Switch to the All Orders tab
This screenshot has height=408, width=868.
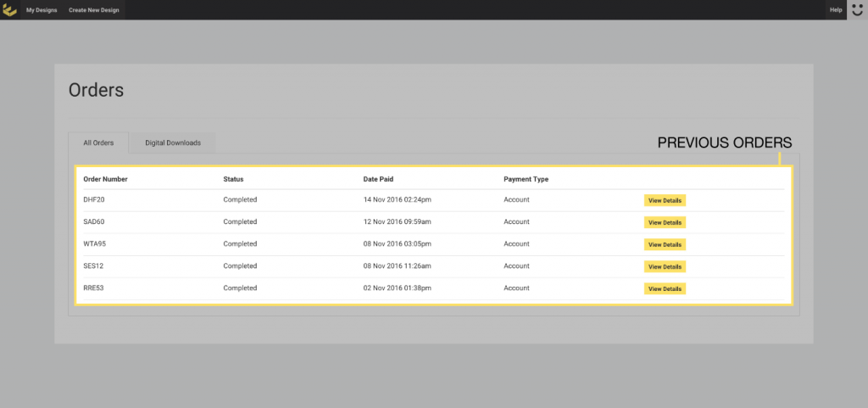tap(98, 143)
